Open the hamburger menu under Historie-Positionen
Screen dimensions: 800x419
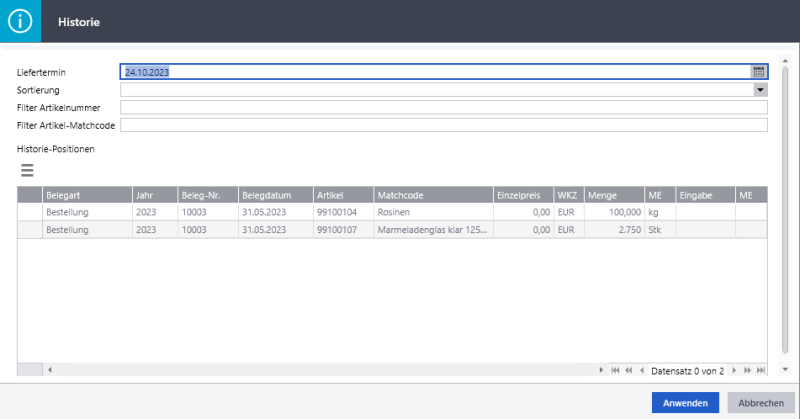[27, 170]
